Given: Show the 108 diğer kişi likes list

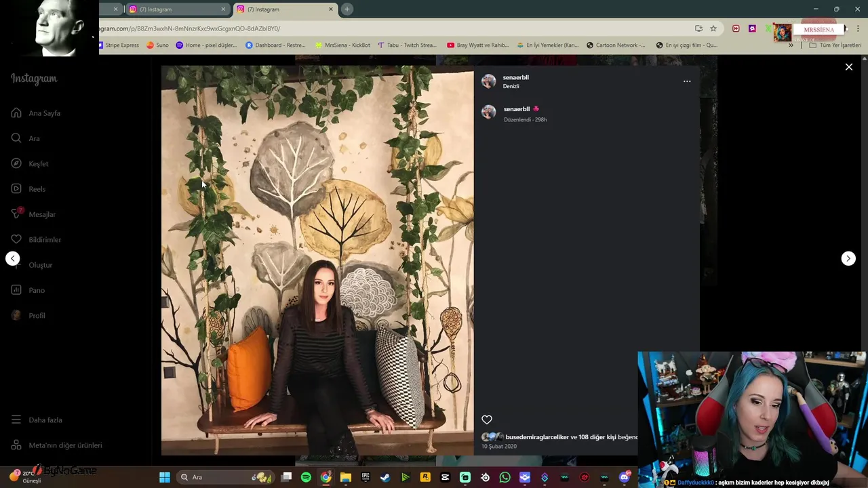Looking at the screenshot, I should point(597,437).
